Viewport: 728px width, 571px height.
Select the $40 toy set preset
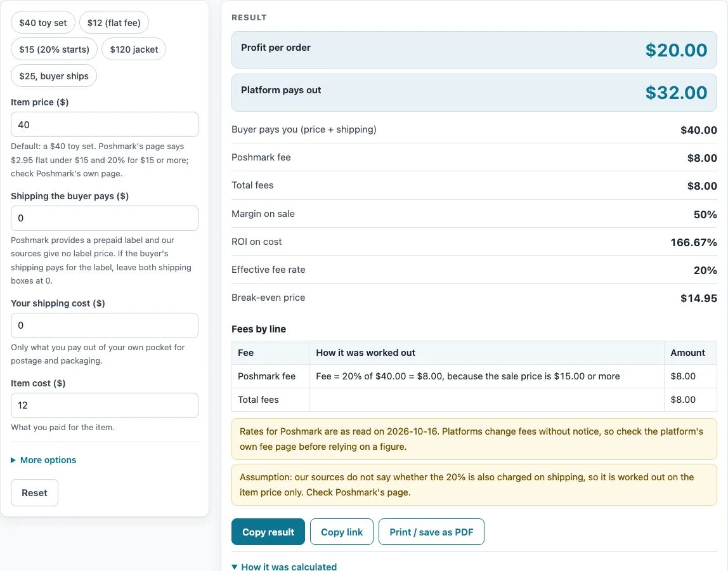tap(43, 23)
